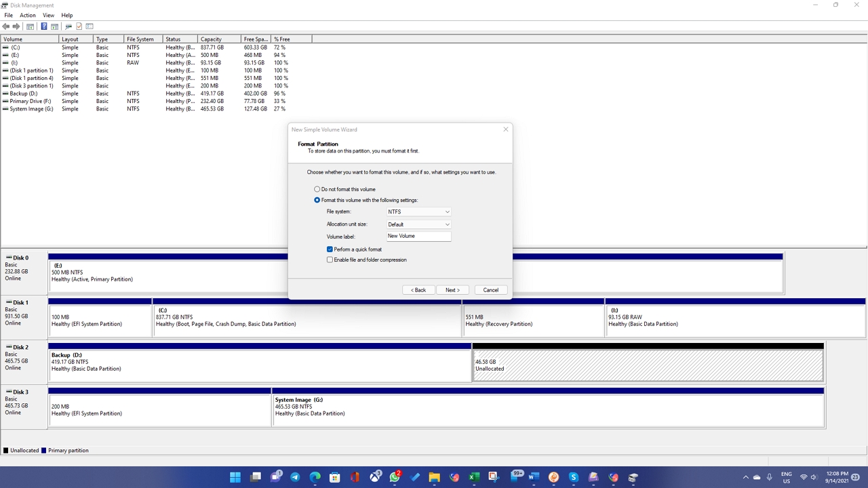Click the Next button in the wizard
Screen dimensions: 868x488
pyautogui.click(x=452, y=289)
